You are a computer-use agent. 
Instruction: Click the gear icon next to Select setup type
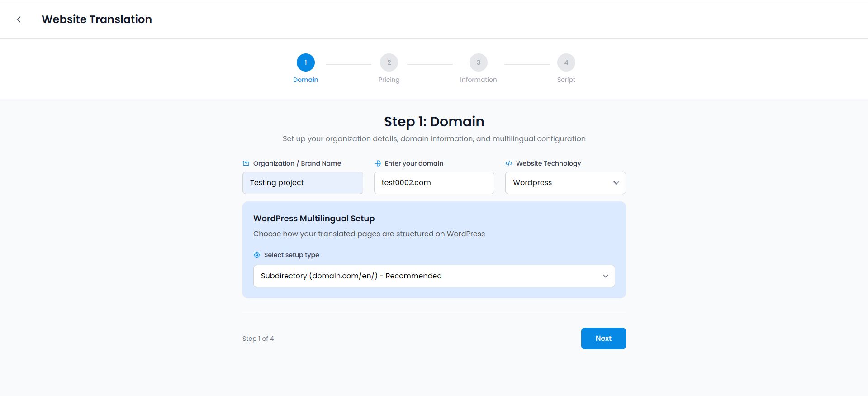point(256,255)
